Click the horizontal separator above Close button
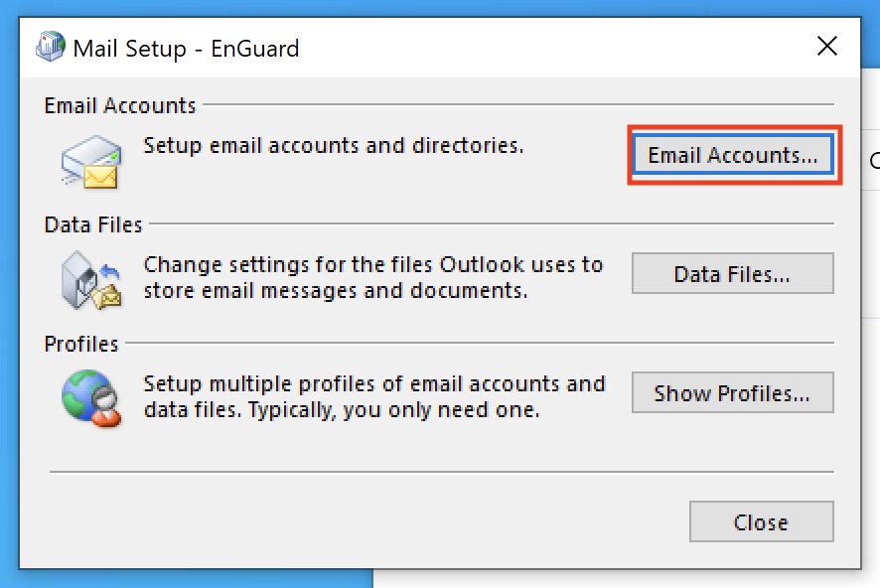The height and width of the screenshot is (588, 880). 441,473
